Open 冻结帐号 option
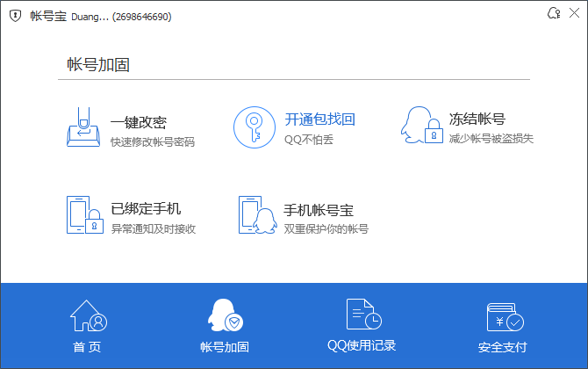The width and height of the screenshot is (588, 369). tap(477, 119)
